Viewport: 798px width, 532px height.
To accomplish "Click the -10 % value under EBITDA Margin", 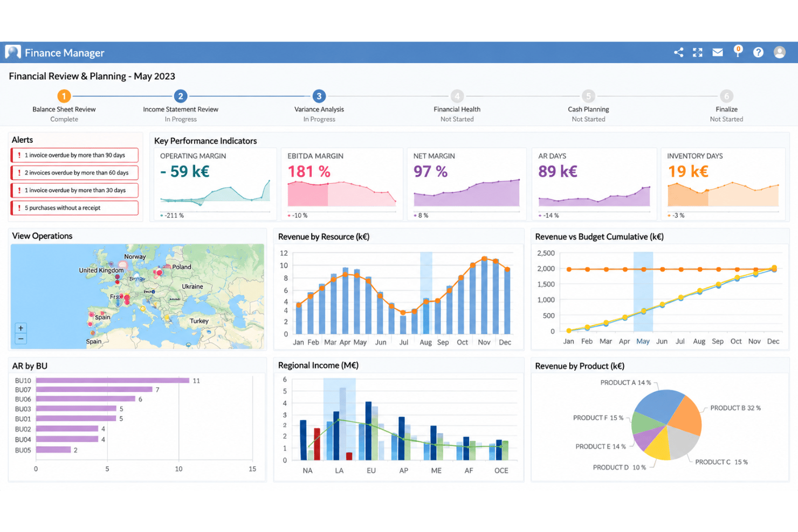I will (299, 216).
